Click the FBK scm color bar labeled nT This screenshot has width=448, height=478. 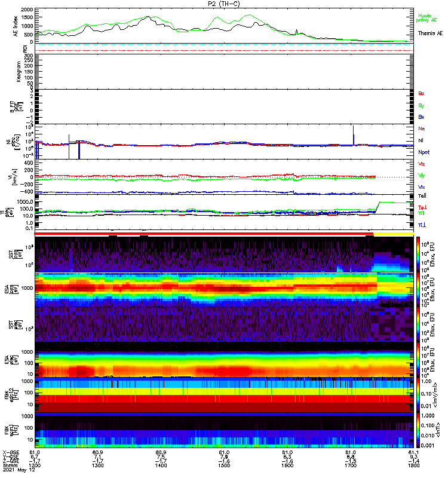(x=418, y=430)
